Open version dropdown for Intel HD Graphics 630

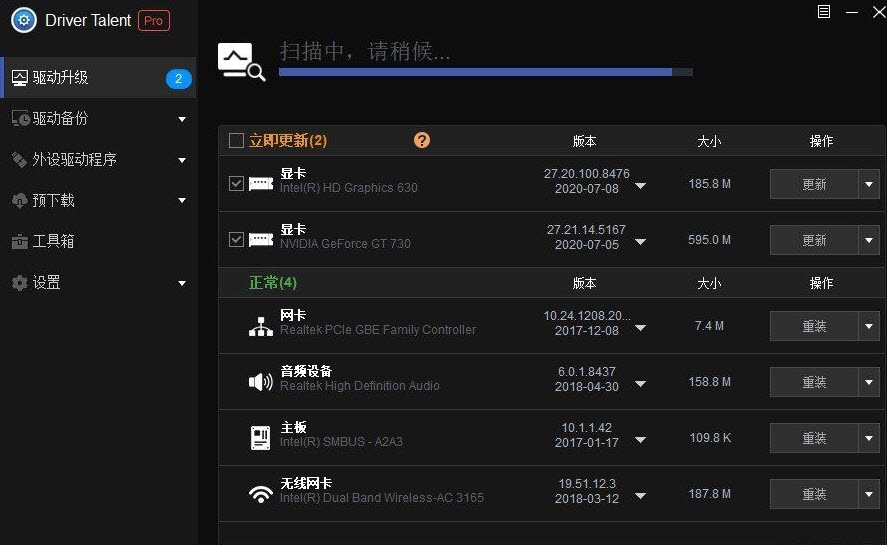640,186
